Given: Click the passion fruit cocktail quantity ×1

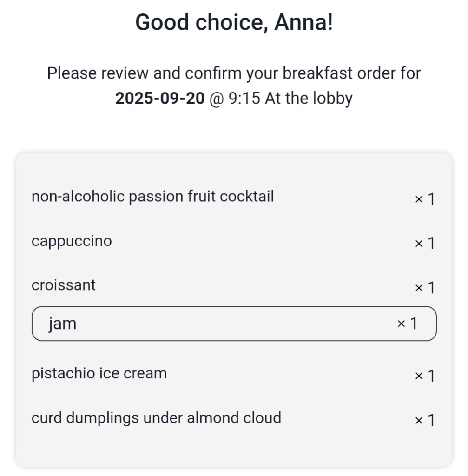Looking at the screenshot, I should [425, 199].
